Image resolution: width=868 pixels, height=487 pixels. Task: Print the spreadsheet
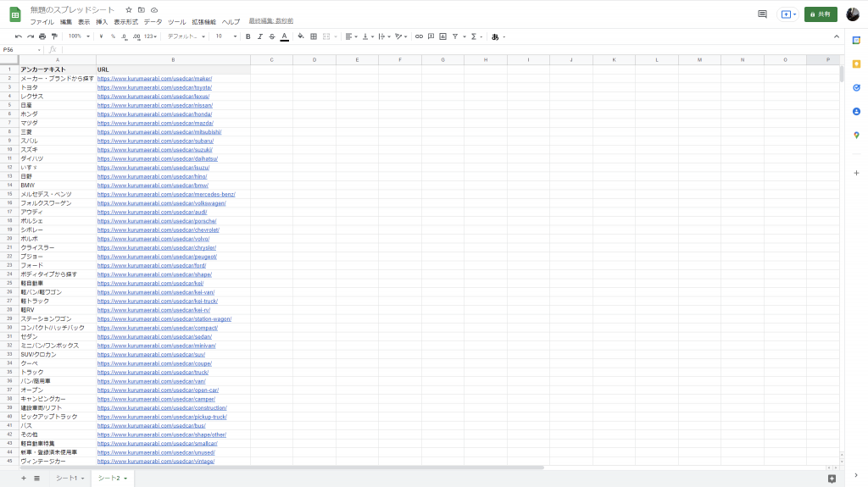click(42, 36)
